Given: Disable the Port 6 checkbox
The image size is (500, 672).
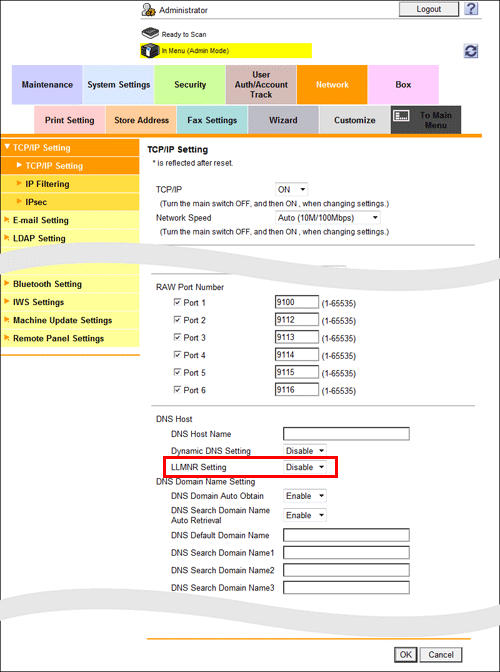Looking at the screenshot, I should click(177, 390).
